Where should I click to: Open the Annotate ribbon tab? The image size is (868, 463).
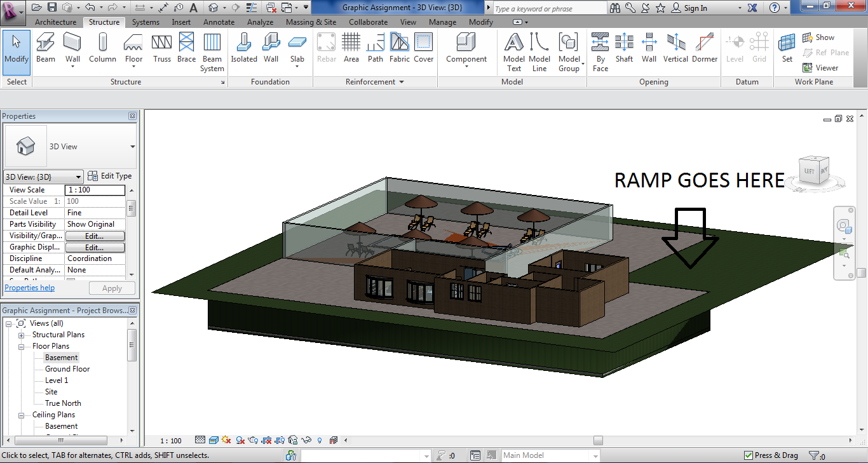[x=219, y=22]
